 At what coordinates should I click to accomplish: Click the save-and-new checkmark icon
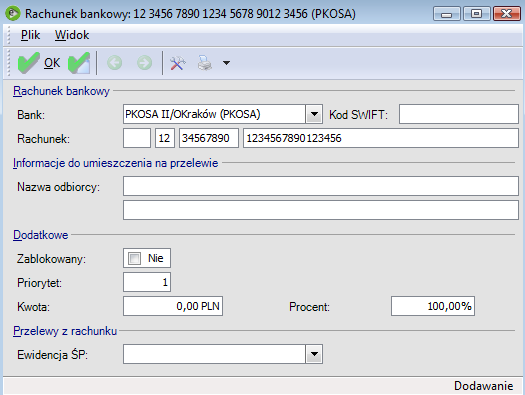point(79,63)
